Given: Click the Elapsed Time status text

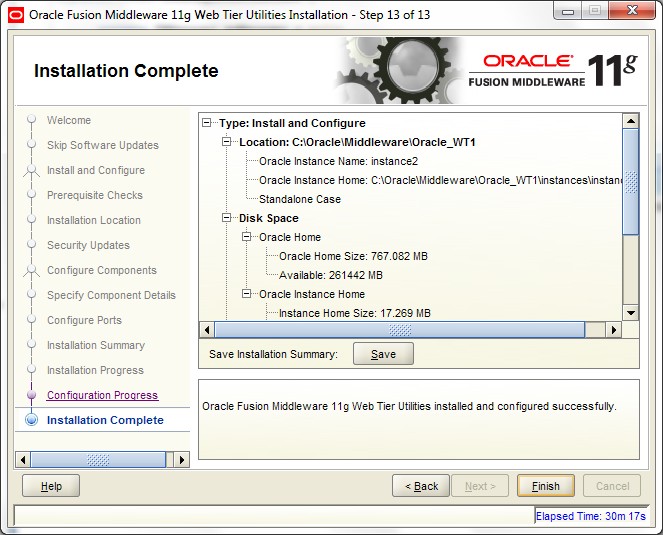Looking at the screenshot, I should 590,516.
